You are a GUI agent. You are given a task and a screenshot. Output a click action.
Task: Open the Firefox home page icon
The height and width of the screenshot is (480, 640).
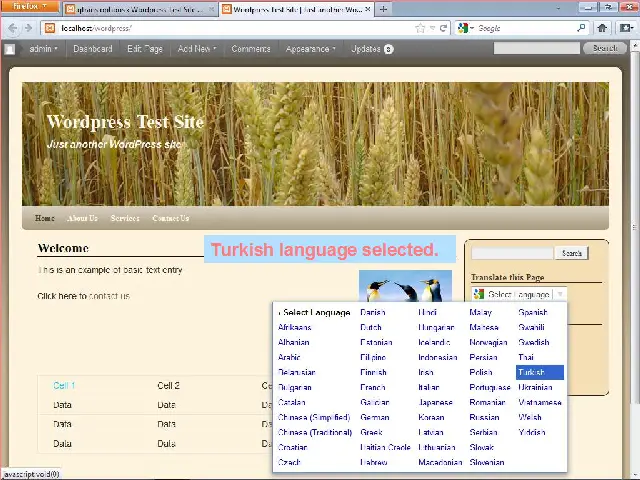tap(602, 28)
